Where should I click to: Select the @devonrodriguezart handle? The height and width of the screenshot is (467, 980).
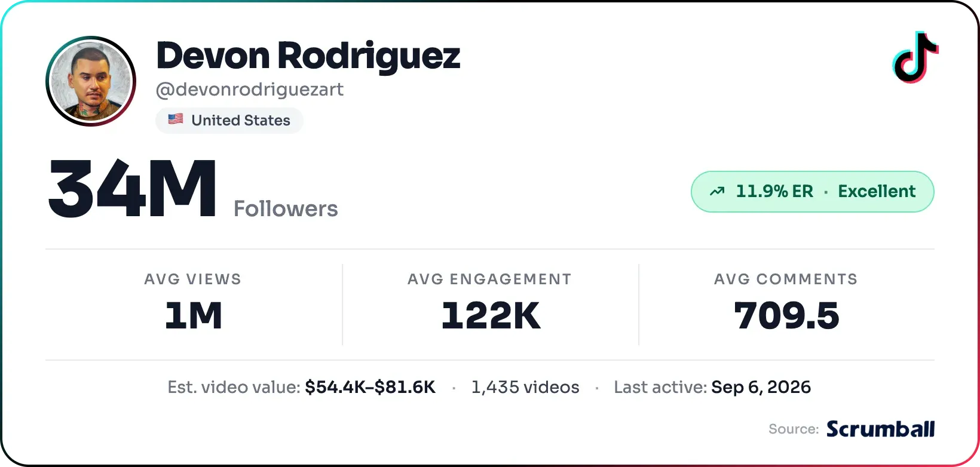250,90
